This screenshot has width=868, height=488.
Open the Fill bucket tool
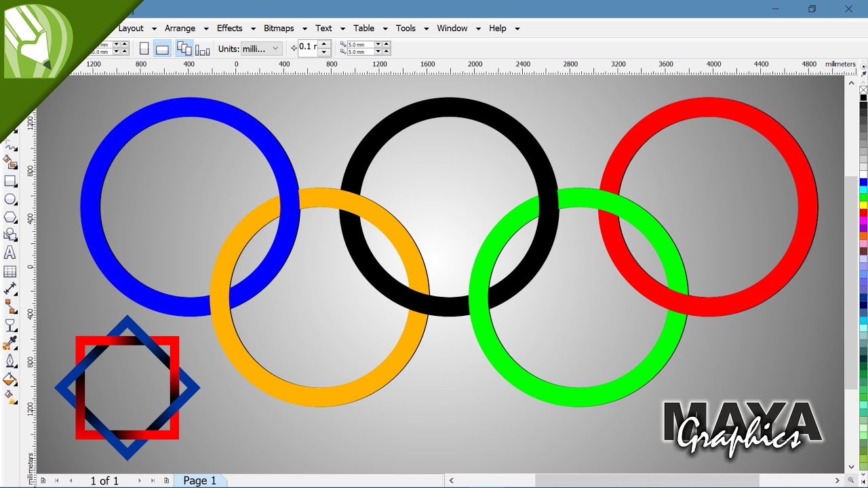[11, 379]
